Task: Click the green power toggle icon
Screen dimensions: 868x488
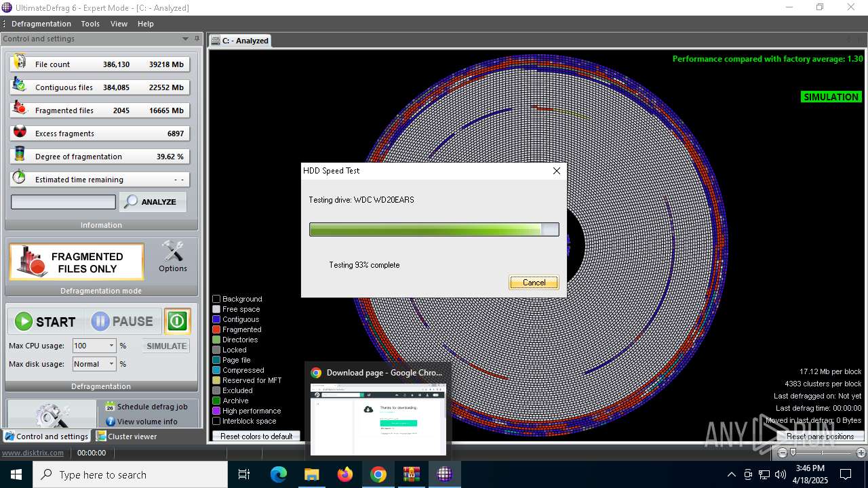Action: 178,321
